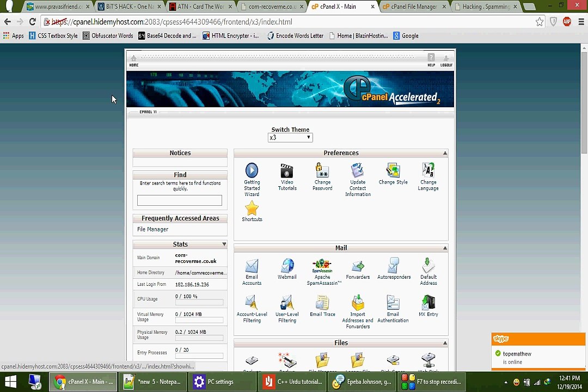The width and height of the screenshot is (588, 392).
Task: Open the Skype Epeba Johnson taskbar item
Action: click(x=362, y=382)
